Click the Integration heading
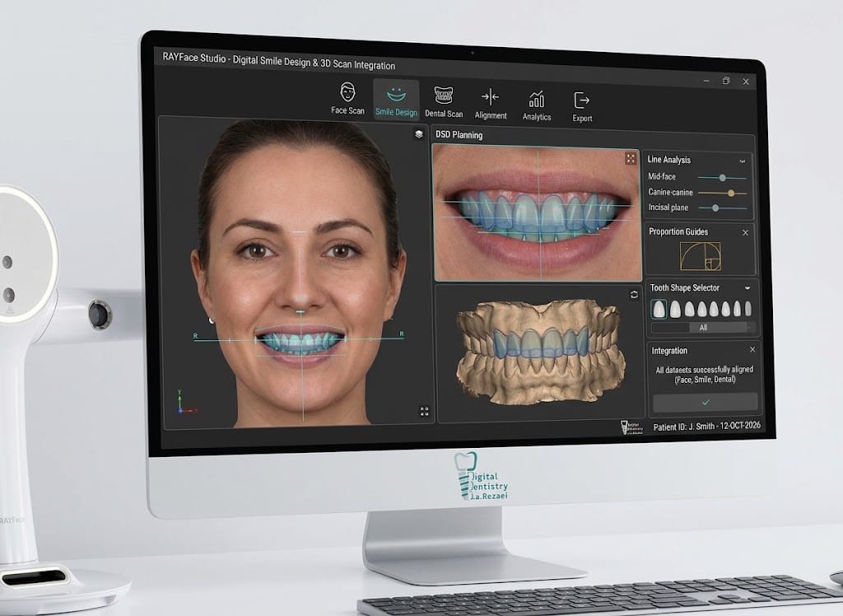The image size is (843, 616). 669,351
